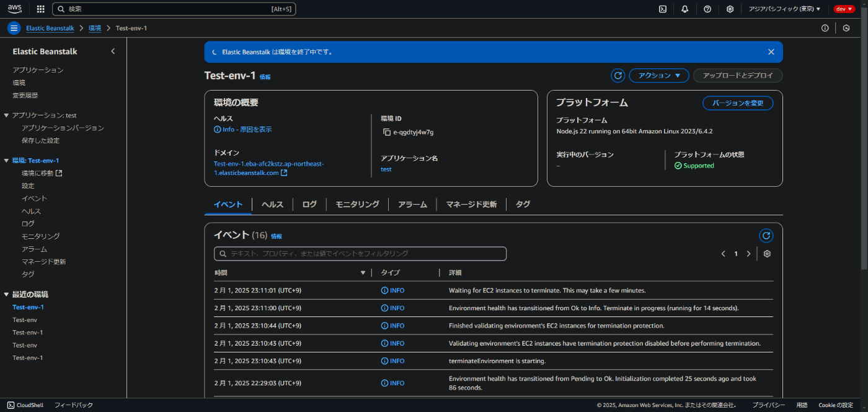Open アプリケーションバージョン in the sidebar
The height and width of the screenshot is (412, 868).
pos(63,128)
